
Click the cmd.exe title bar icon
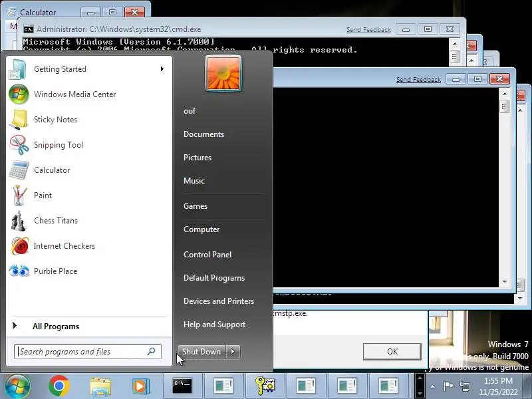click(x=29, y=29)
